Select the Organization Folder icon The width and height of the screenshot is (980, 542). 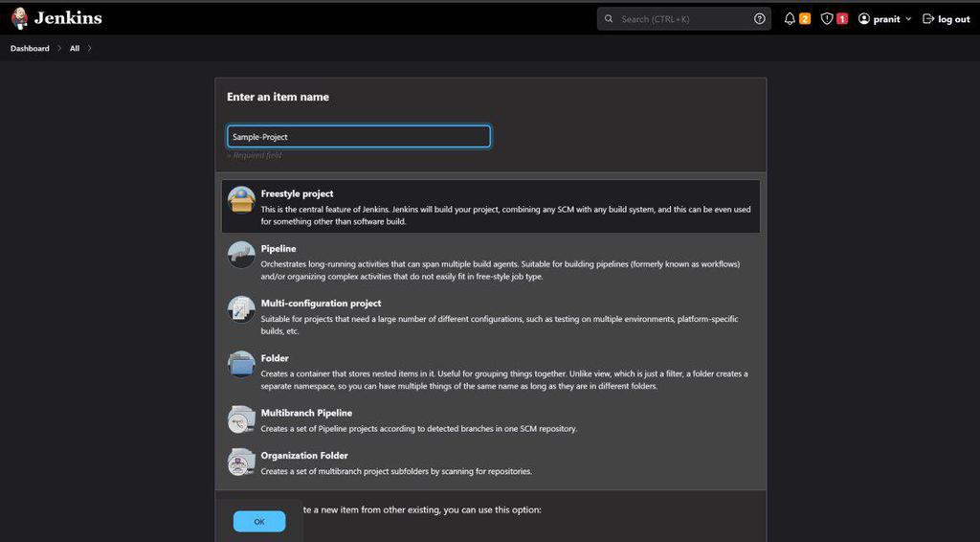pyautogui.click(x=241, y=462)
